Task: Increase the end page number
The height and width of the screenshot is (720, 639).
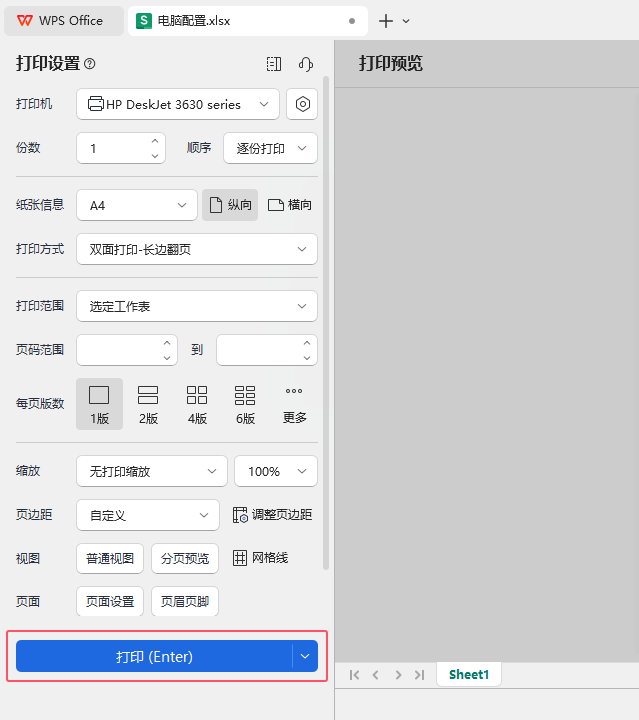Action: 307,343
